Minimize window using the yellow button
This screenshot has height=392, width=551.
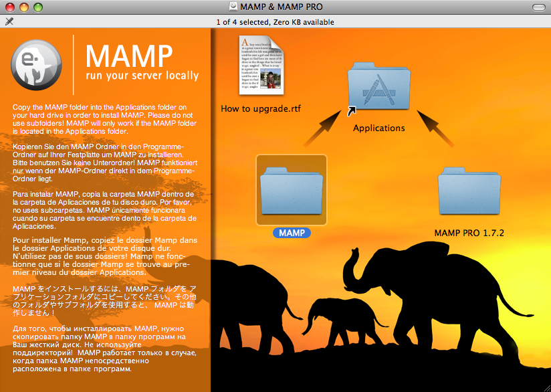point(23,7)
